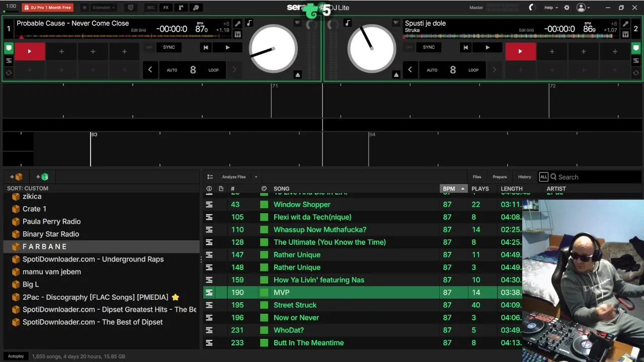Open the Prepare panel tab
644x362 pixels.
click(x=500, y=177)
